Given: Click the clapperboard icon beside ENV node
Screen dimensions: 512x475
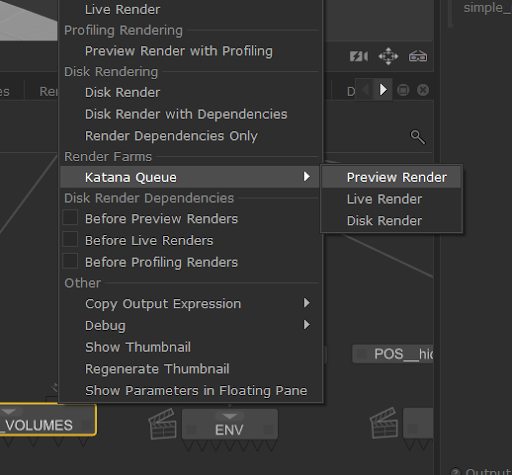Looking at the screenshot, I should point(162,424).
